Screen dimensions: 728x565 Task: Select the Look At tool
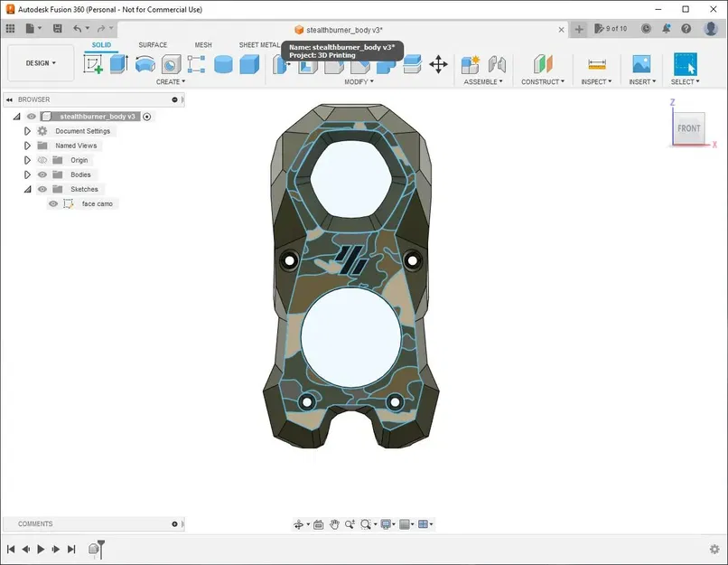pos(319,524)
